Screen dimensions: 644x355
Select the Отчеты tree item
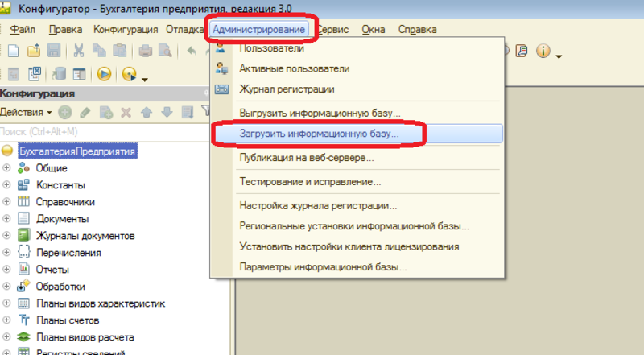(52, 270)
